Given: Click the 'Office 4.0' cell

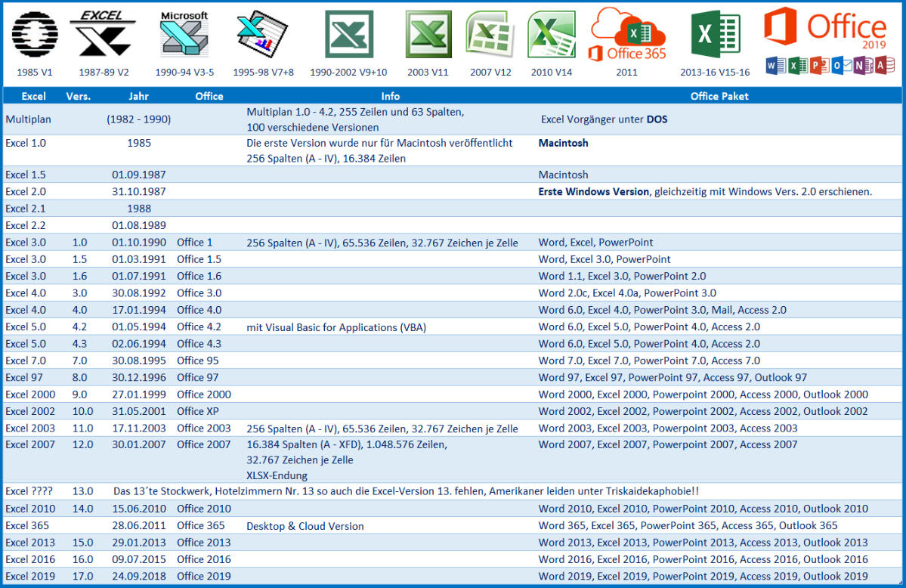Looking at the screenshot, I should click(x=199, y=310).
